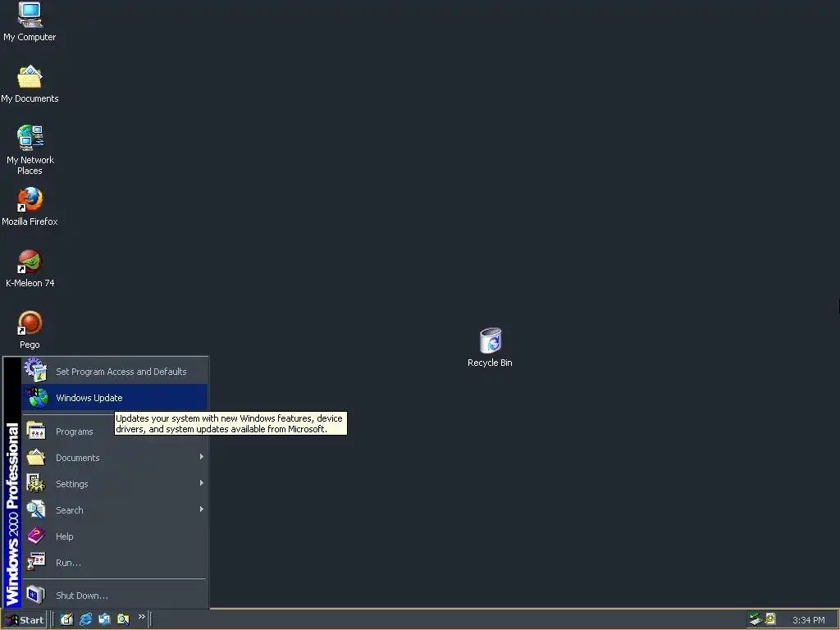
Task: Click the Show Desktop quick launch icon
Action: point(66,619)
